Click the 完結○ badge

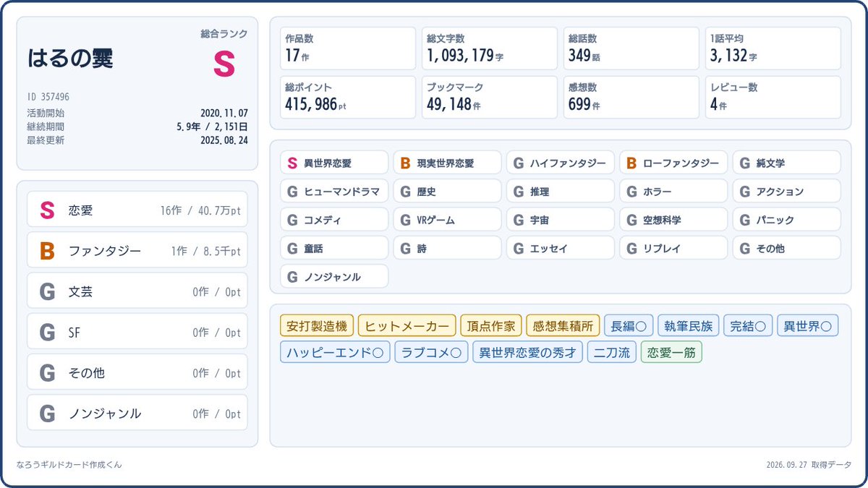coord(748,326)
